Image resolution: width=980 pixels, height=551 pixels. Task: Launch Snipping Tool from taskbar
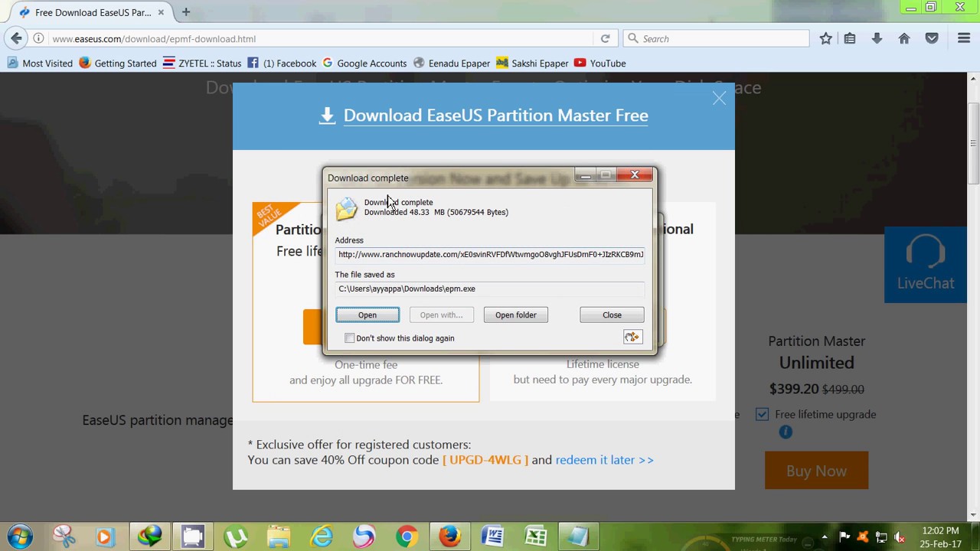pos(64,536)
